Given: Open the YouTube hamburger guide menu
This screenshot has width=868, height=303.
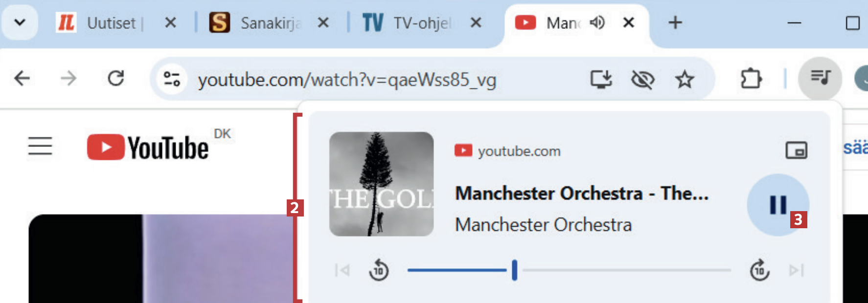Looking at the screenshot, I should click(40, 146).
